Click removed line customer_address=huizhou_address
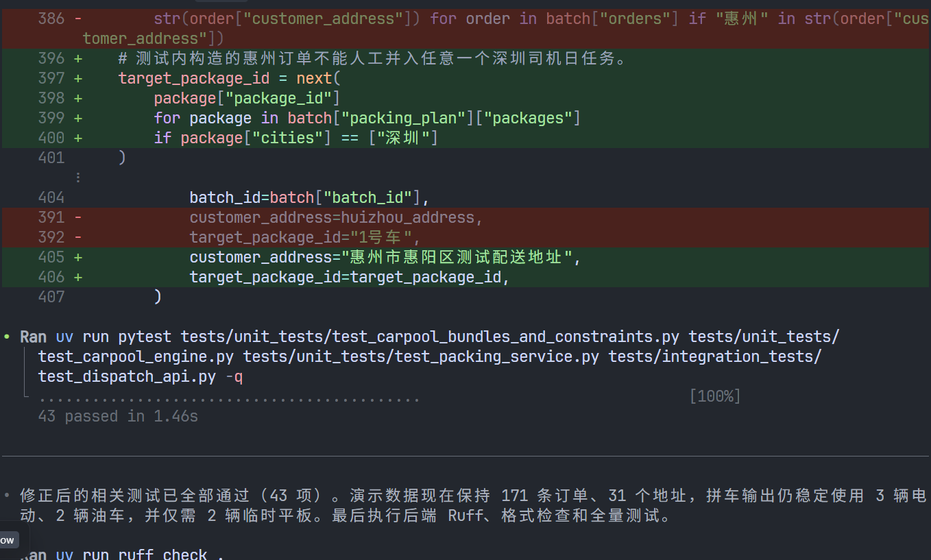 coord(337,217)
